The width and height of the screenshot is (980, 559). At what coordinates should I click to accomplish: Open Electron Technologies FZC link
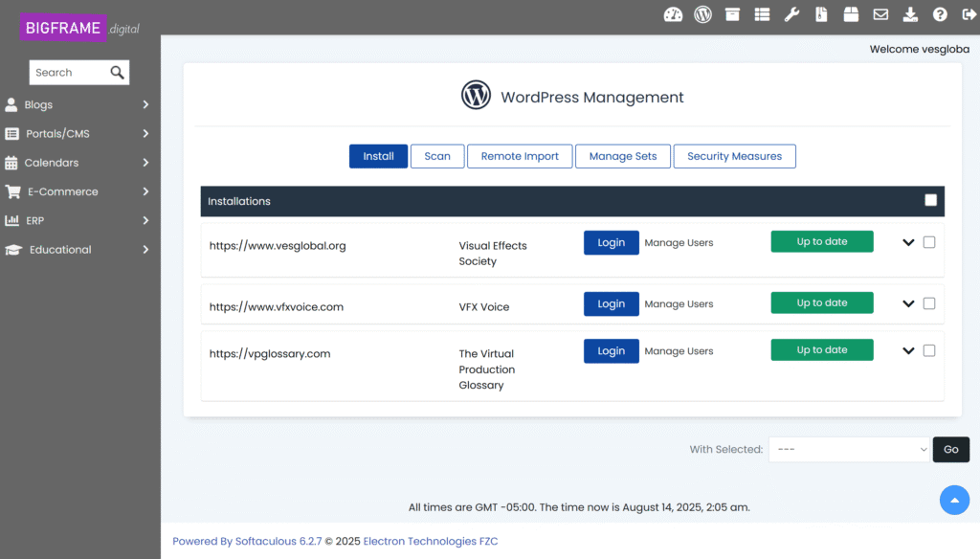click(431, 542)
